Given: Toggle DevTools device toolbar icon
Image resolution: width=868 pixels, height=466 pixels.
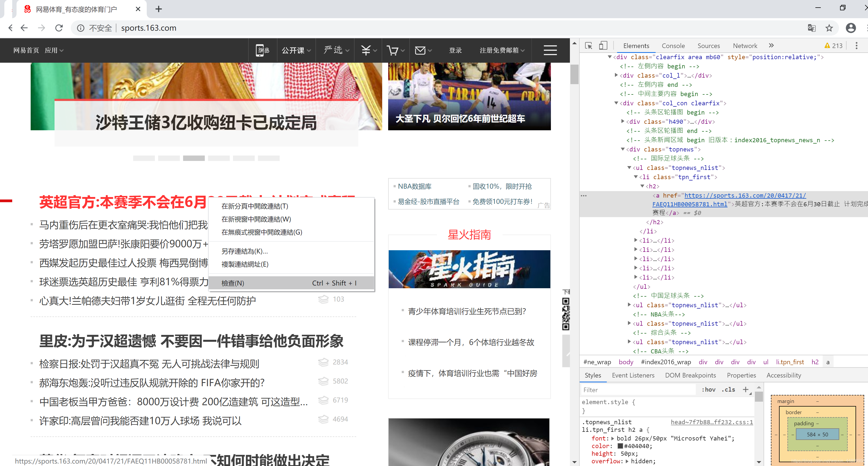Looking at the screenshot, I should point(603,46).
